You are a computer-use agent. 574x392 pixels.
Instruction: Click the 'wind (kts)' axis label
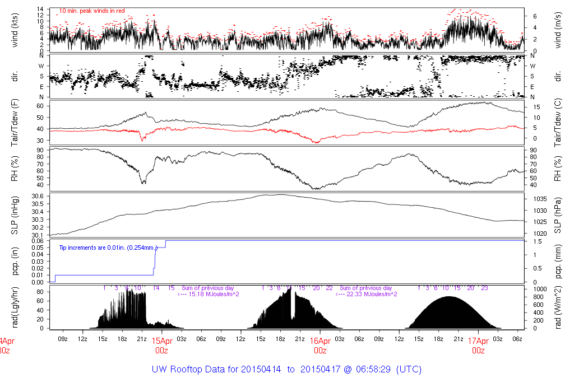[x=15, y=30]
